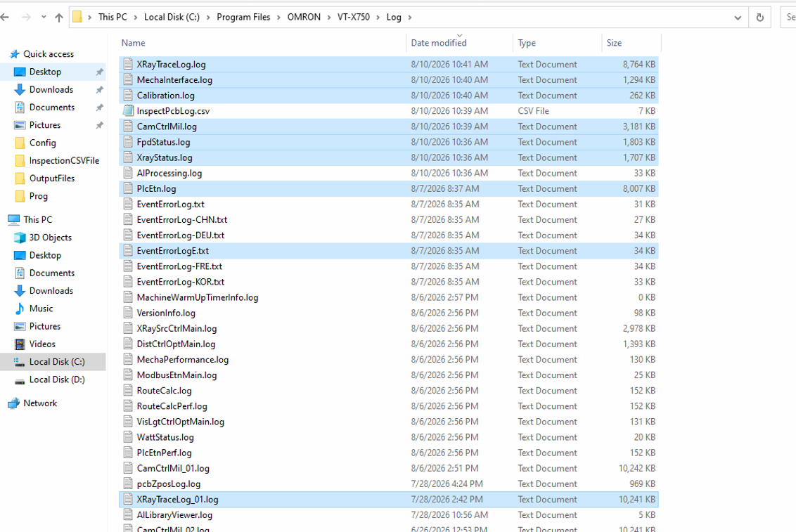796x532 pixels.
Task: Open OutputFiles folder in sidebar
Action: [x=52, y=178]
